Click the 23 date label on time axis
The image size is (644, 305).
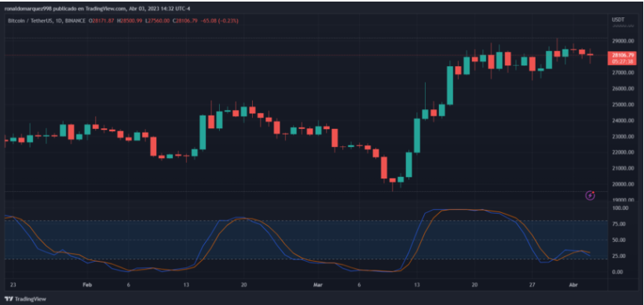click(13, 285)
